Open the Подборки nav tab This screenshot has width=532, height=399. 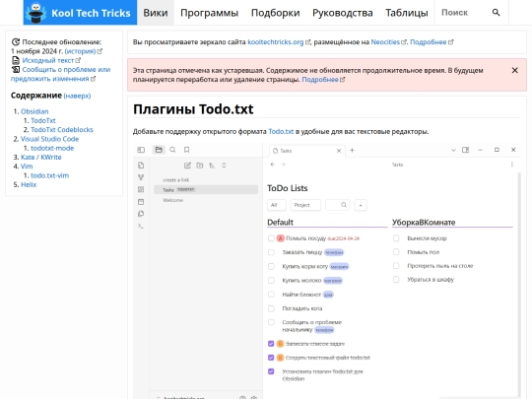[x=276, y=13]
